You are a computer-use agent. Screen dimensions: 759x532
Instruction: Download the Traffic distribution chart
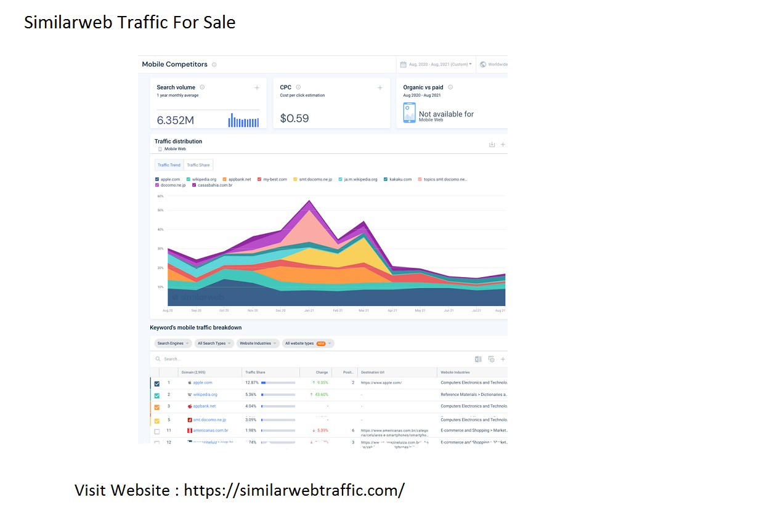point(492,145)
